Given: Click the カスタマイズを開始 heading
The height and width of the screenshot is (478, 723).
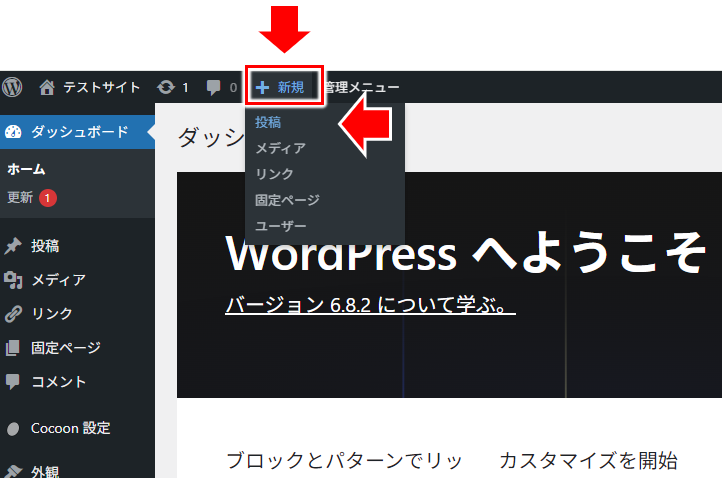Looking at the screenshot, I should point(588,460).
